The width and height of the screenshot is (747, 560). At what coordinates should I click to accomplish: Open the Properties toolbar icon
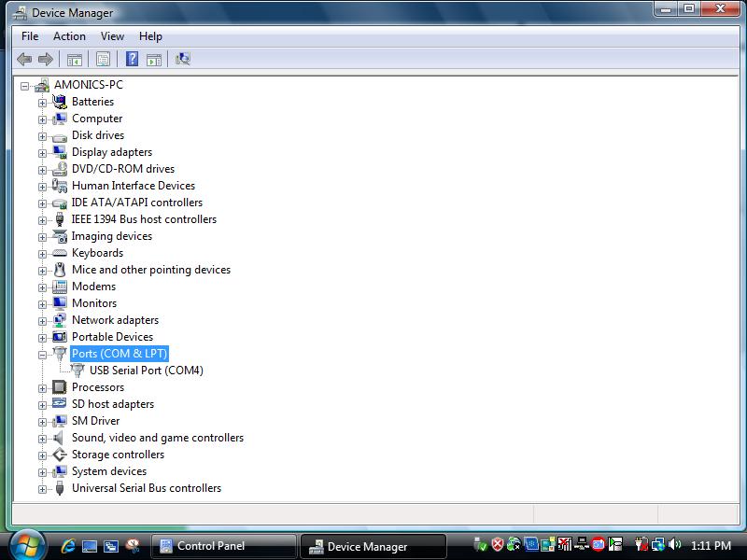coord(103,59)
